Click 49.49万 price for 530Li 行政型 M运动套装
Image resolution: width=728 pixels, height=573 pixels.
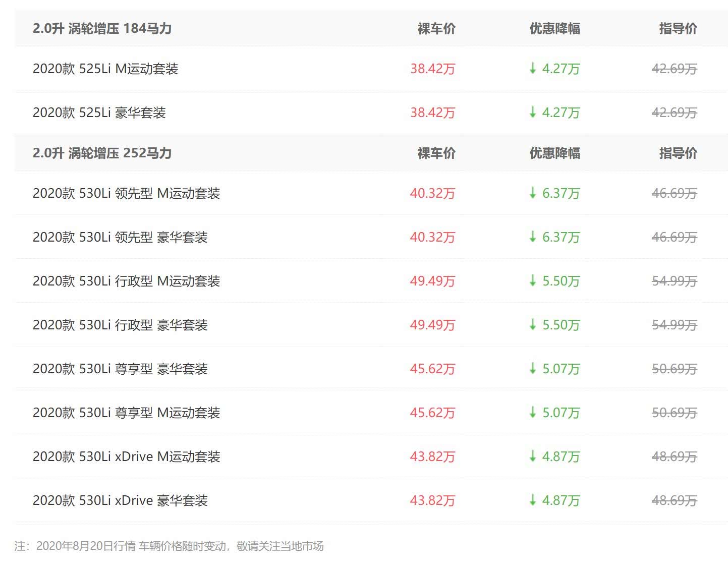pos(432,281)
